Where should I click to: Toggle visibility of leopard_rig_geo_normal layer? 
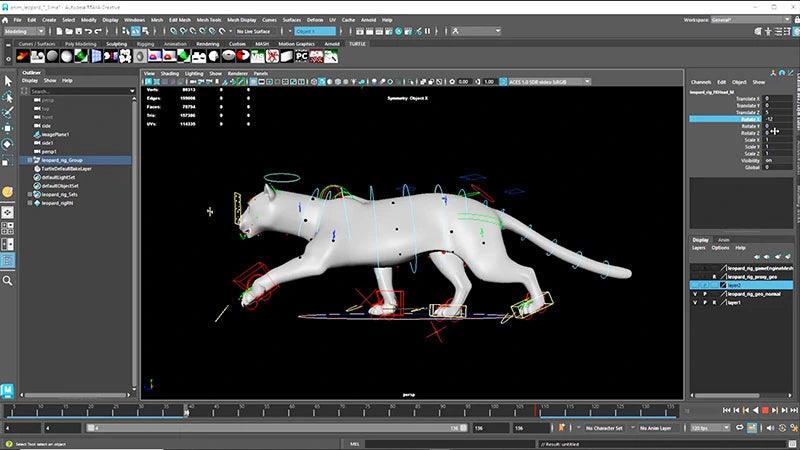point(695,293)
